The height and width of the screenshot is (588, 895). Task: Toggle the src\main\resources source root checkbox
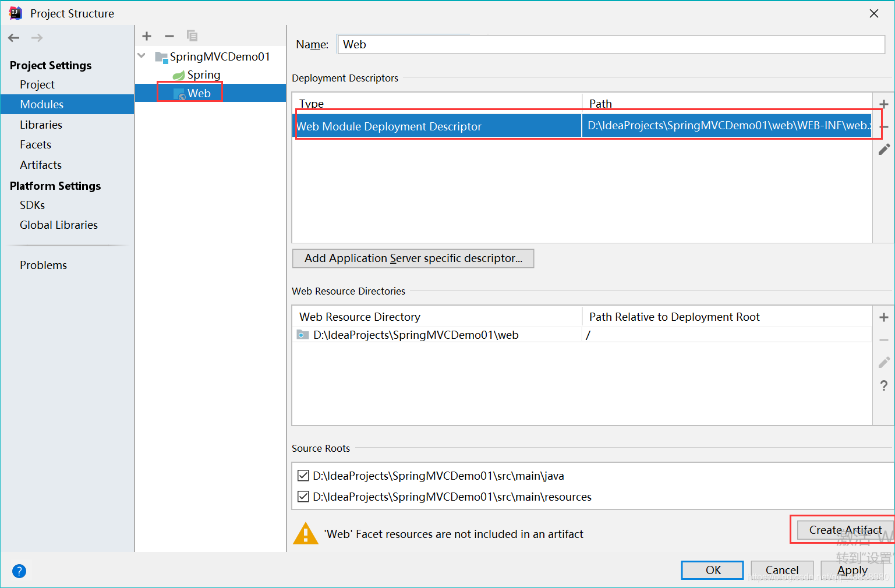tap(303, 497)
